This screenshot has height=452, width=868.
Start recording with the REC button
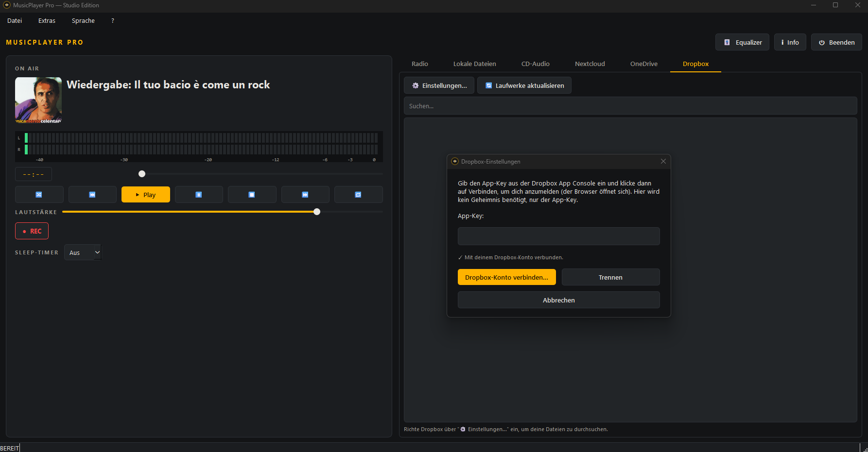pos(32,231)
